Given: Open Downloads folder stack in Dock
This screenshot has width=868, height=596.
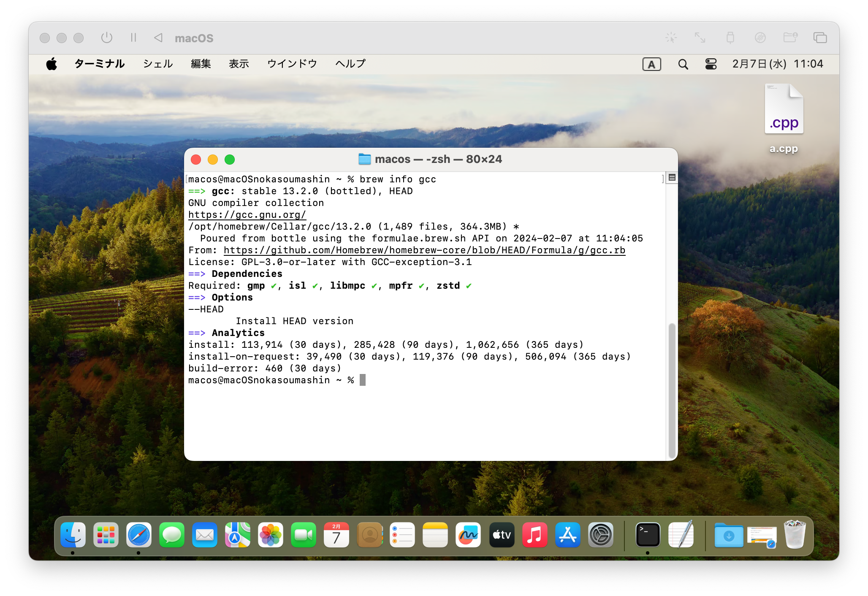Looking at the screenshot, I should pyautogui.click(x=729, y=535).
